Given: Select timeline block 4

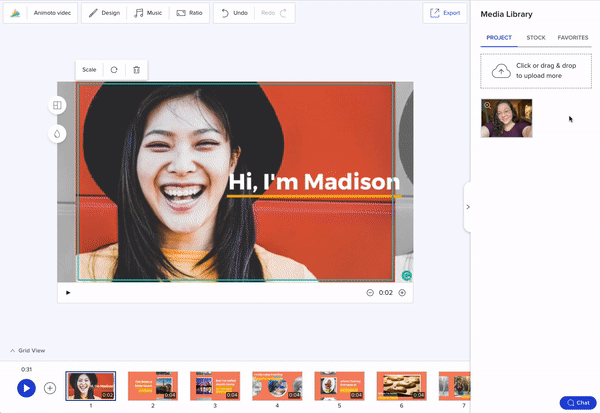Looking at the screenshot, I should point(277,386).
